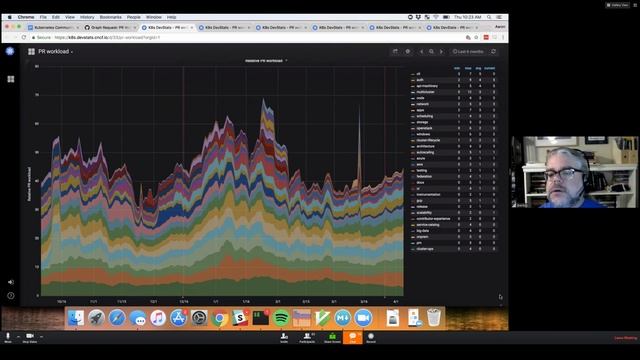Click the color line beside 'network' legend entry
Image resolution: width=640 pixels, height=360 pixels.
point(413,104)
